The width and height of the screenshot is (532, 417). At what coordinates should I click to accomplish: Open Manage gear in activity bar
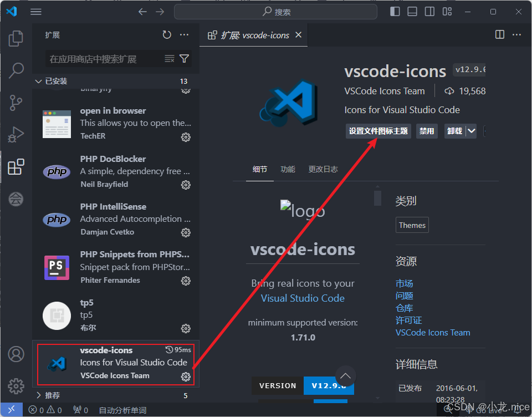coord(16,386)
